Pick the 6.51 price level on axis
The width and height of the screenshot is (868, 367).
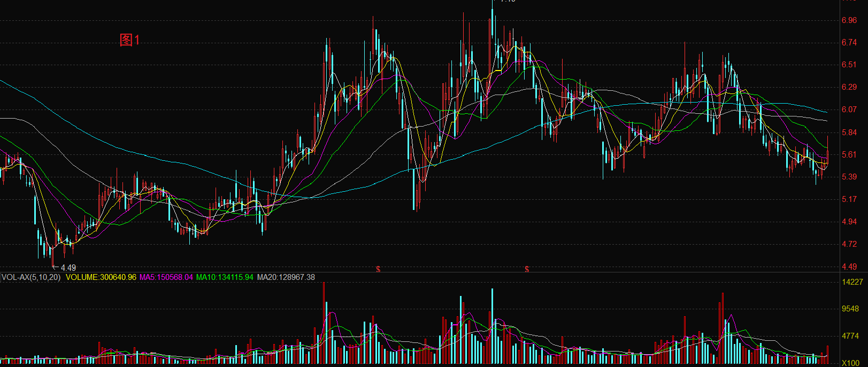pos(849,65)
